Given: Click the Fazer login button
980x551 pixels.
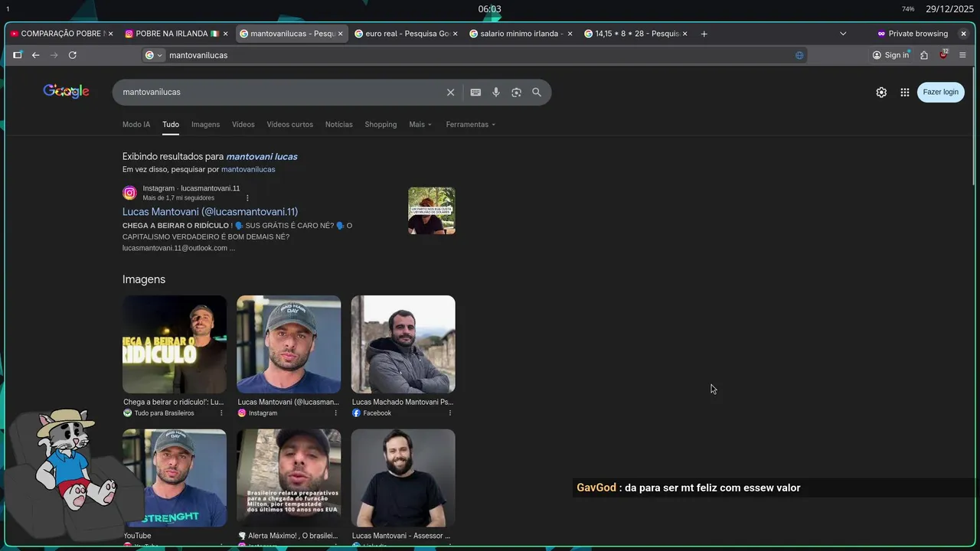Looking at the screenshot, I should pos(940,92).
